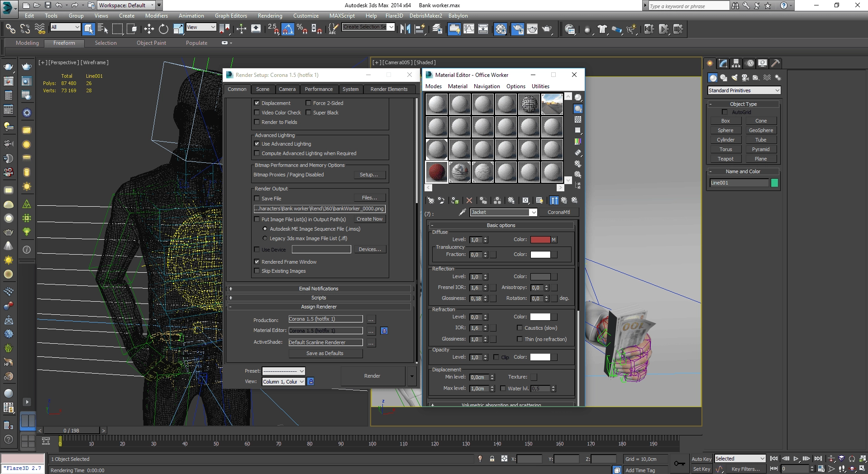Enable Video Color Check option
Viewport: 868px width, 474px height.
(x=257, y=113)
